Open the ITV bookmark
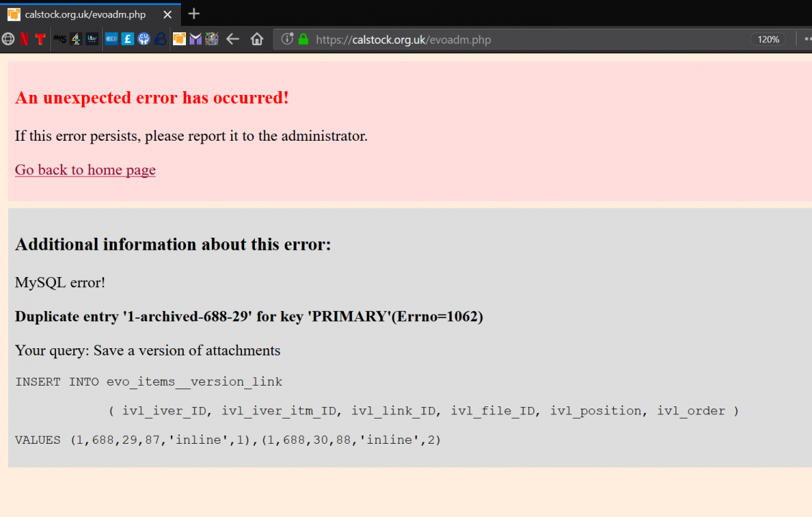Image resolution: width=812 pixels, height=517 pixels. coord(92,39)
